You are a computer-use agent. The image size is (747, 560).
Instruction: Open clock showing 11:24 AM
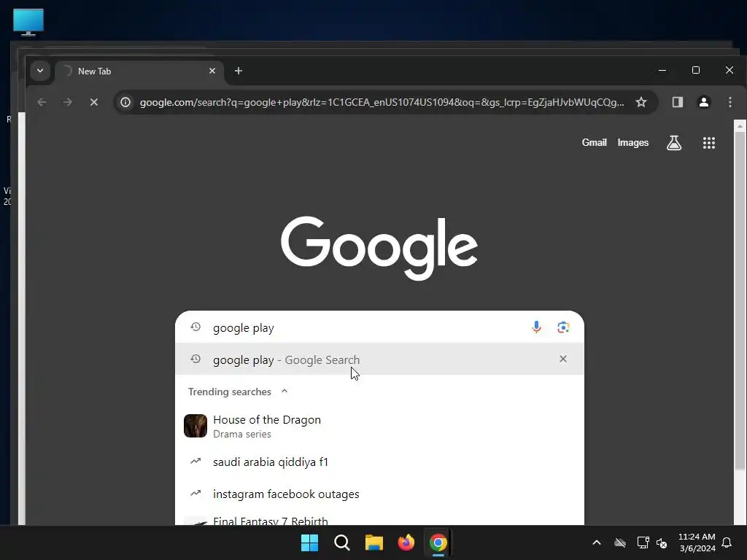[697, 542]
